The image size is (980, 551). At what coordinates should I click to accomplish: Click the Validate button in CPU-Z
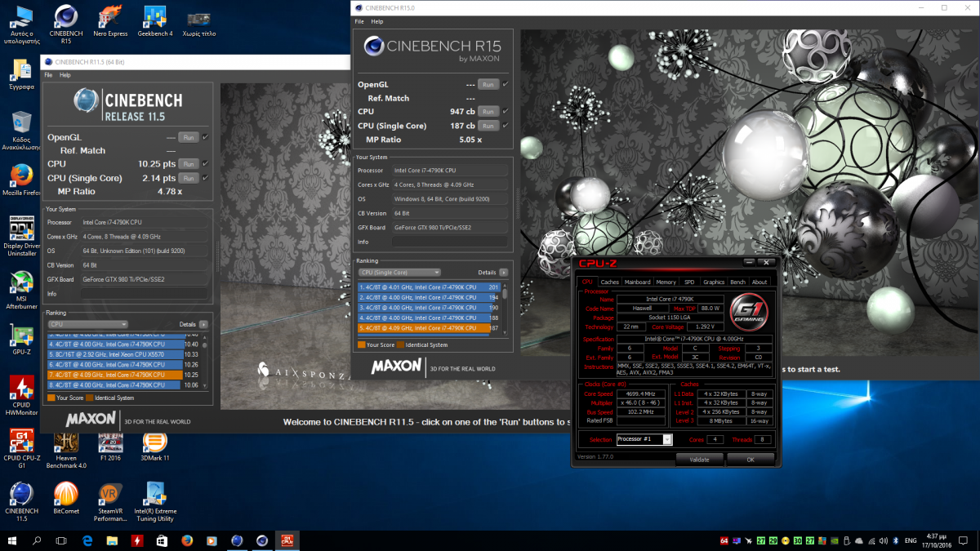[x=700, y=460]
